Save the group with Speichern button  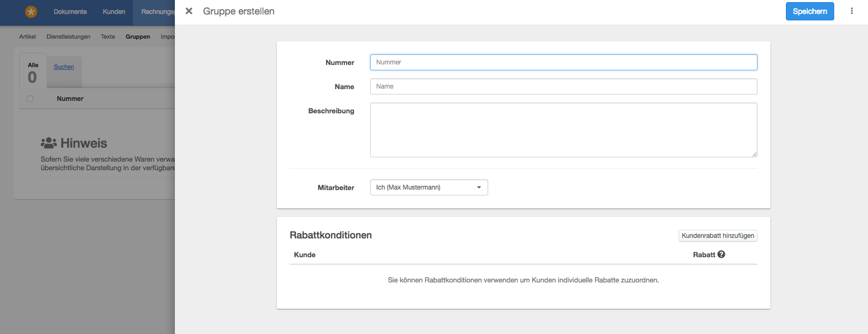click(810, 11)
